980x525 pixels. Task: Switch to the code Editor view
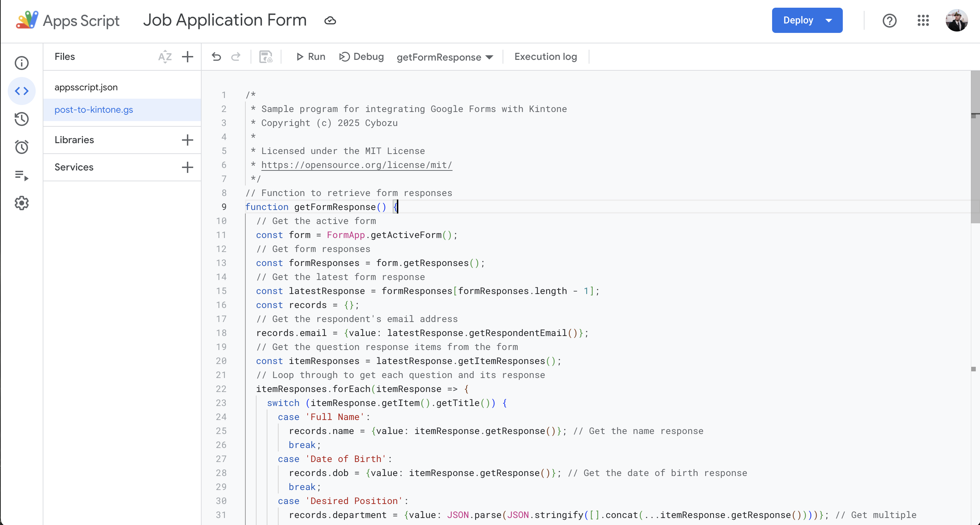click(x=22, y=91)
